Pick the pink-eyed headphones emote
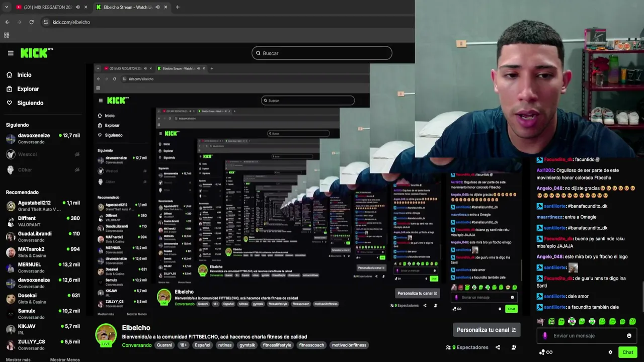 tap(572, 321)
